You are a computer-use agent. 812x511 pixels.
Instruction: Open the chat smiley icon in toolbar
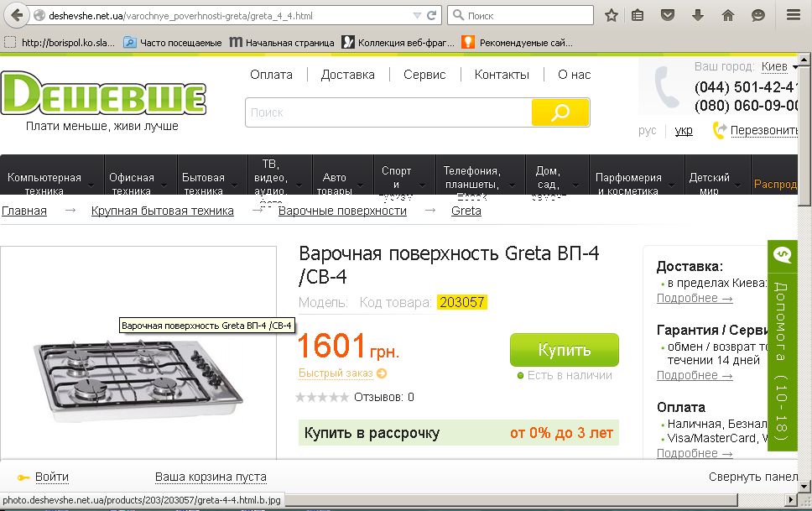point(758,16)
